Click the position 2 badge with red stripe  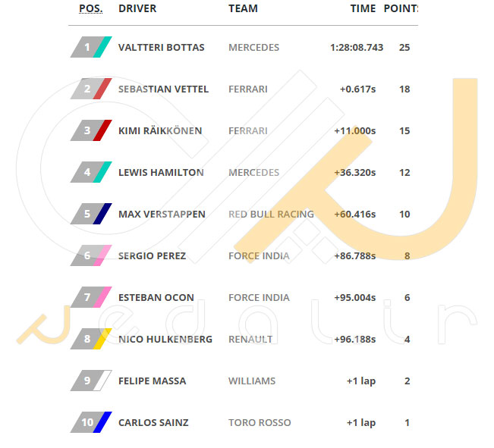tap(91, 89)
